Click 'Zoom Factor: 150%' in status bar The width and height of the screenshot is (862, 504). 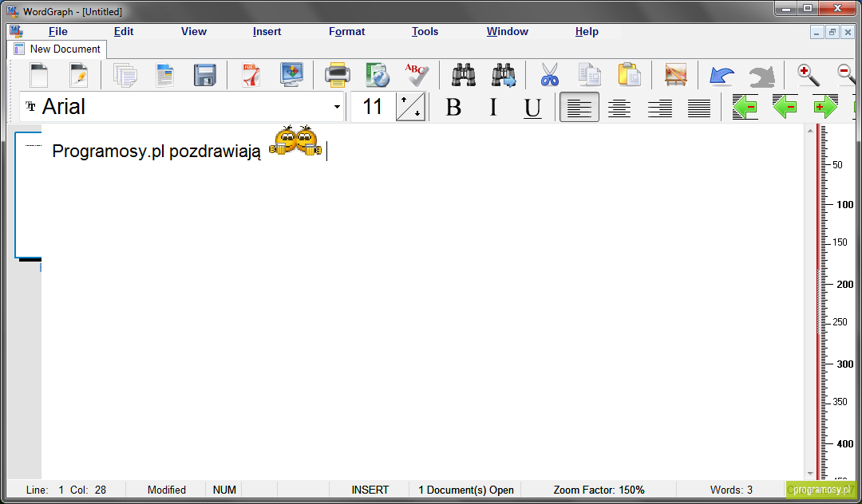point(599,490)
